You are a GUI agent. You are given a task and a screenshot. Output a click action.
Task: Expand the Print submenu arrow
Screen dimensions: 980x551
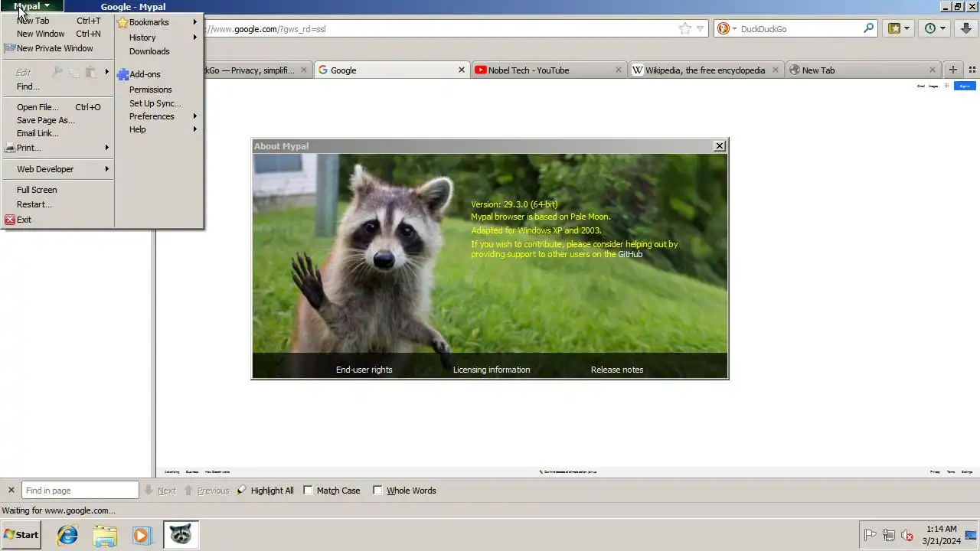(x=107, y=148)
